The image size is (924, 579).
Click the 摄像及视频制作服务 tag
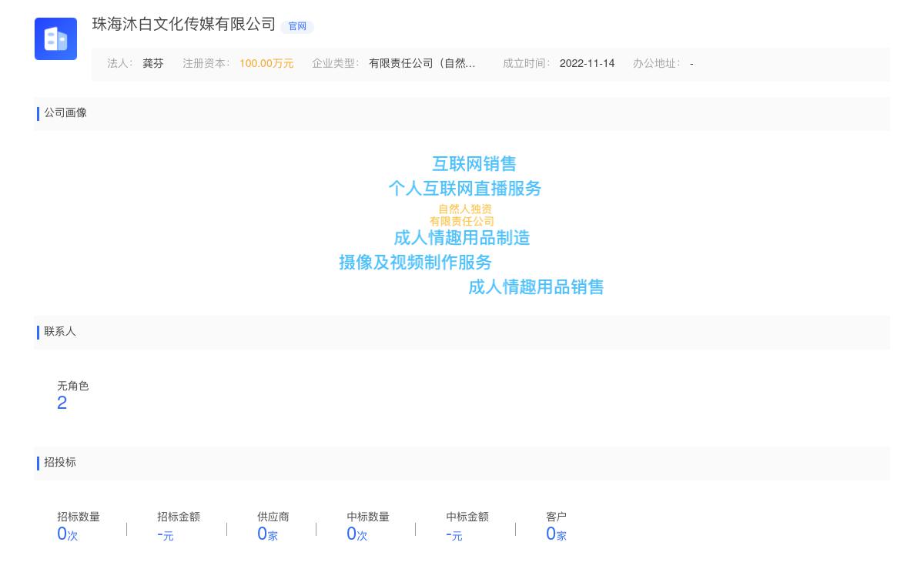(x=415, y=263)
